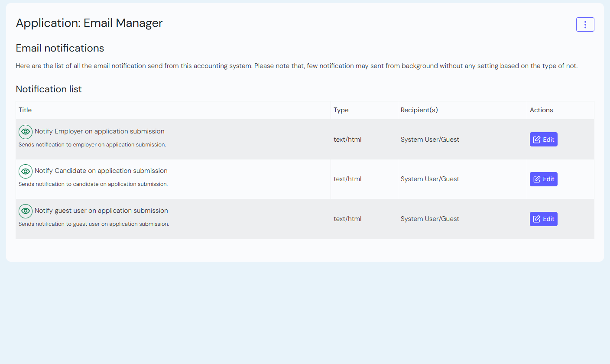Toggle eye icon for Notify guest user notification
610x364 pixels.
[26, 211]
